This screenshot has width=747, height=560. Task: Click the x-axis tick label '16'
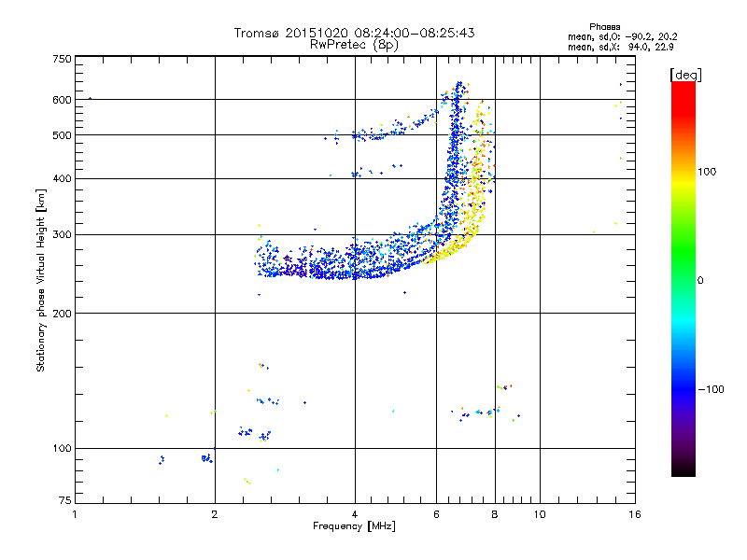(635, 514)
